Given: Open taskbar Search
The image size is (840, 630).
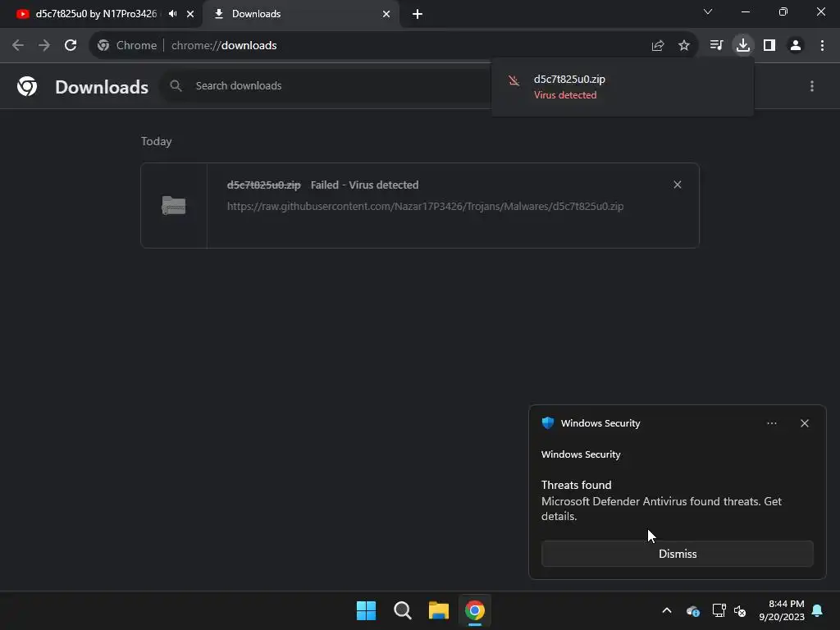Looking at the screenshot, I should pos(402,610).
